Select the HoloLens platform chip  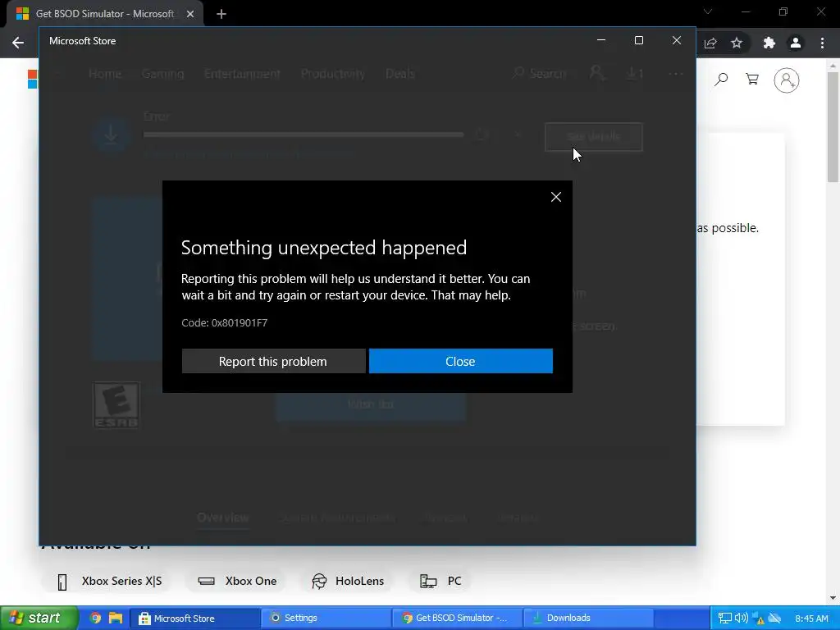coord(348,582)
